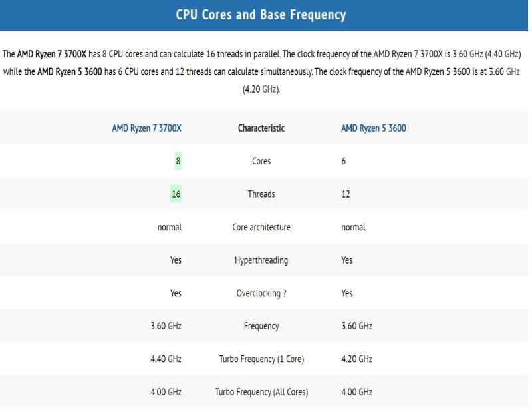This screenshot has width=532, height=416.
Task: Click the 'Hyperthreading' label
Action: click(x=261, y=260)
